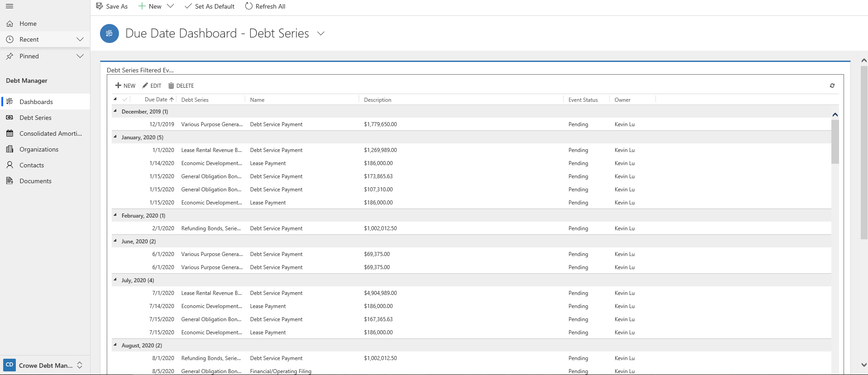Screen dimensions: 868x375
Task: Open the New button dropdown arrow
Action: coord(171,6)
